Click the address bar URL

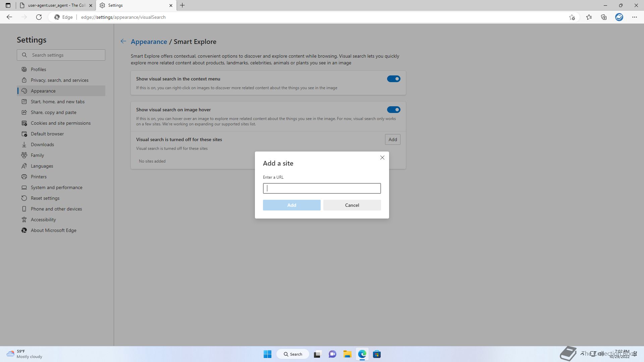point(123,17)
